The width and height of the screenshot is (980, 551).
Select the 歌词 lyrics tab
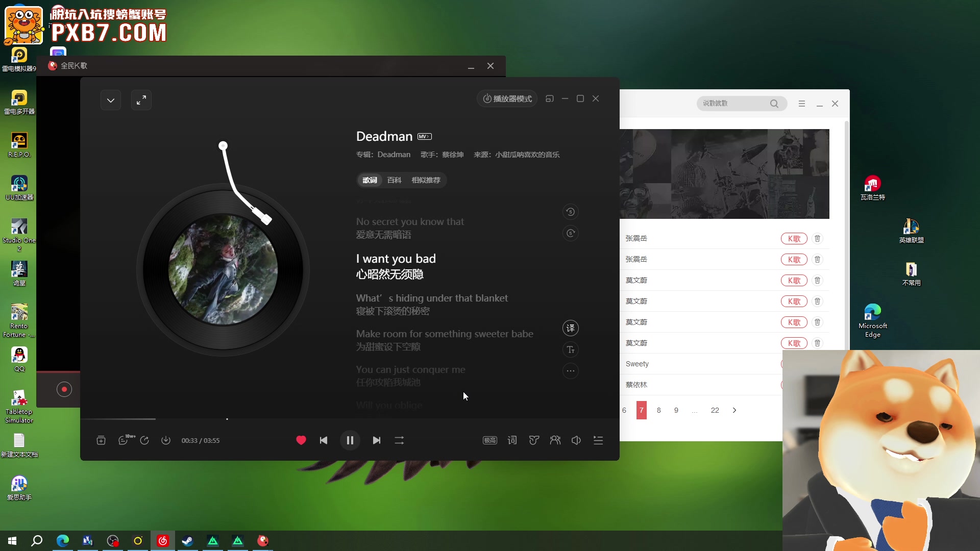(x=370, y=180)
